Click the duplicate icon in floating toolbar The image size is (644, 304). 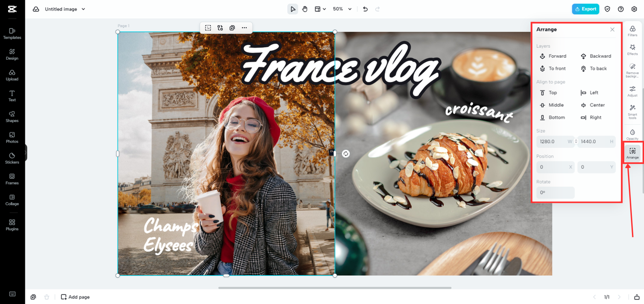[232, 28]
